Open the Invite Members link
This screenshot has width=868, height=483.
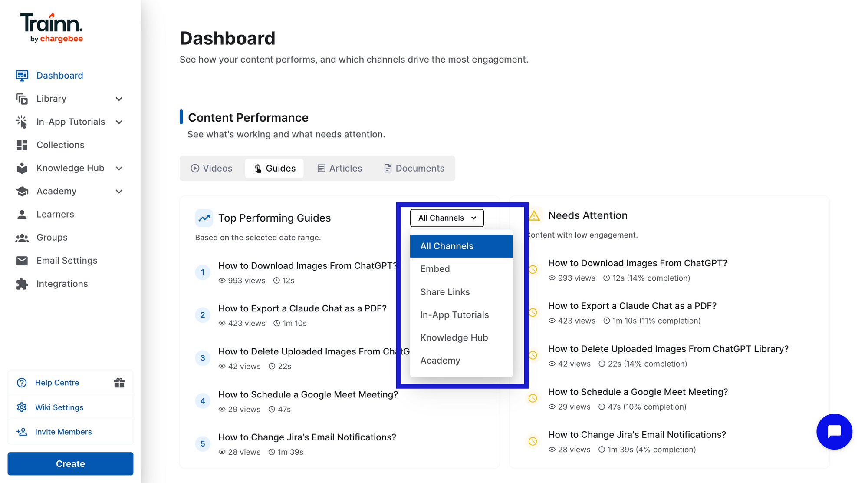pos(63,432)
